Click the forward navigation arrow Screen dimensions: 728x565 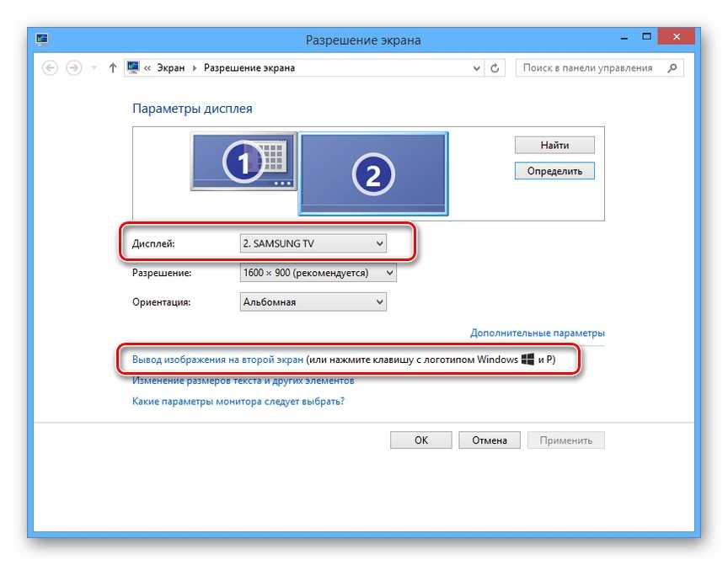click(73, 68)
